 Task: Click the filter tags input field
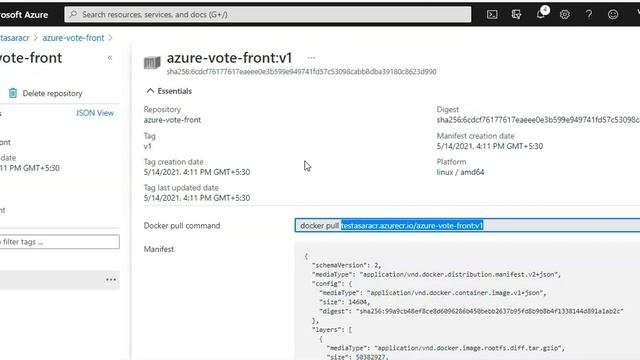(60, 242)
